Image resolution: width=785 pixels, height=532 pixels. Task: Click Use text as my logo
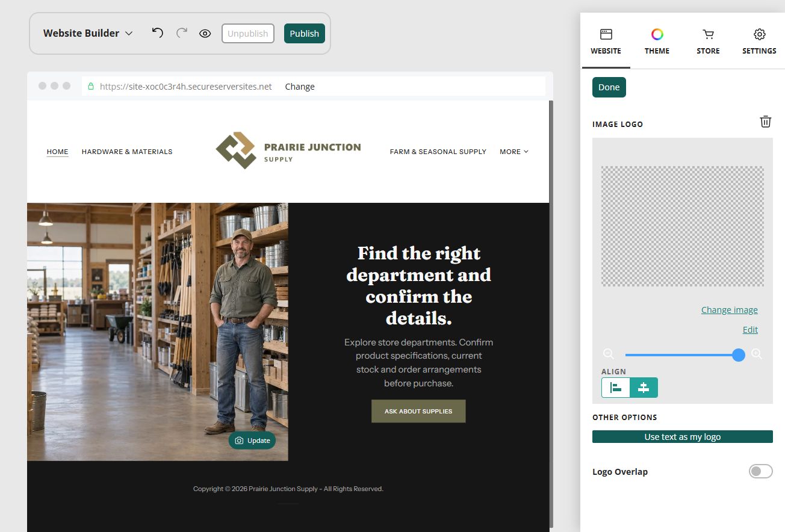click(x=683, y=437)
